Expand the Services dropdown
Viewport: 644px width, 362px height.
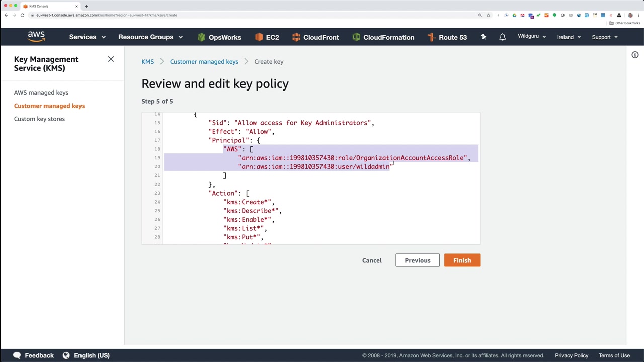pyautogui.click(x=87, y=37)
